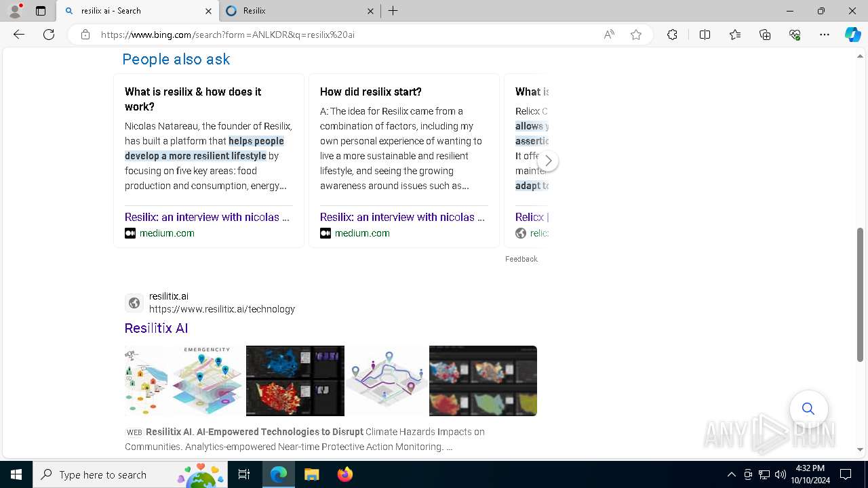Open the notifications center
Image resolution: width=868 pixels, height=488 pixels.
pyautogui.click(x=846, y=474)
